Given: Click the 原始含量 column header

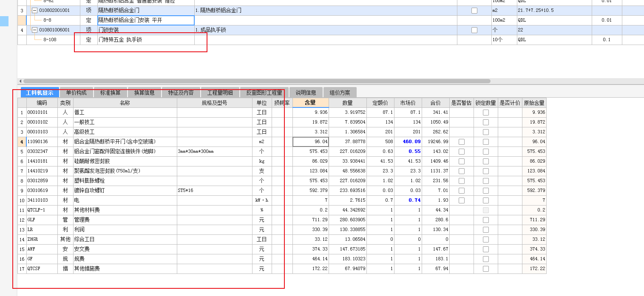Looking at the screenshot, I should [x=534, y=103].
